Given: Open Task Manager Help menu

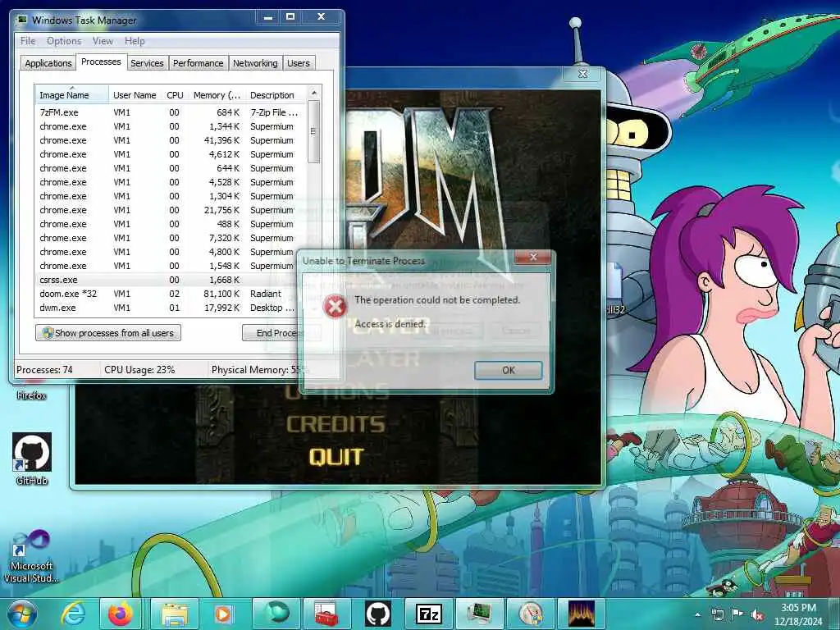Looking at the screenshot, I should 135,41.
